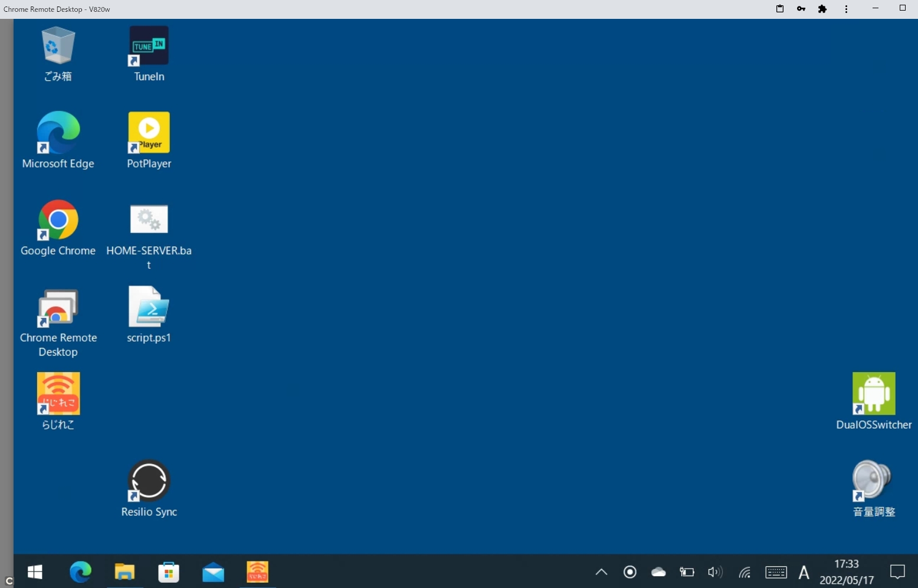Open the volume control tray icon

[715, 571]
